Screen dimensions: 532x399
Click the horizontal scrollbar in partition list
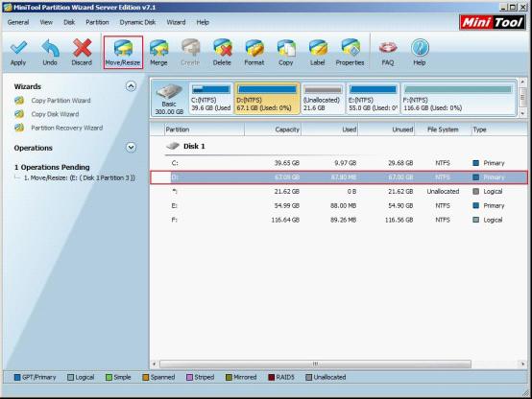coord(315,364)
